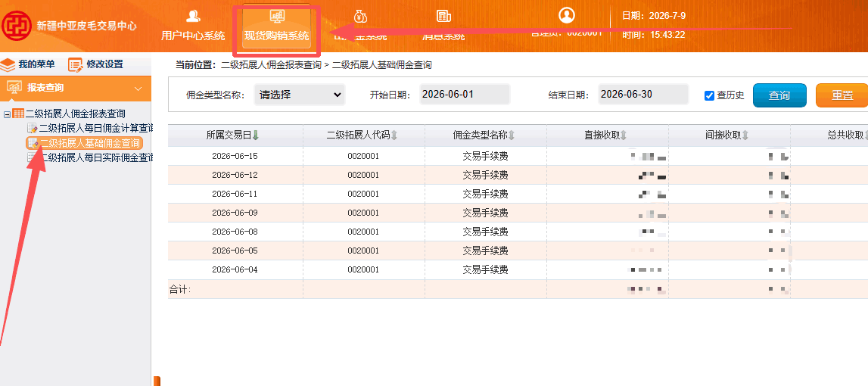Click the 日期 2026-7-9 display
Viewport: 868px width, 386px height.
[x=654, y=15]
